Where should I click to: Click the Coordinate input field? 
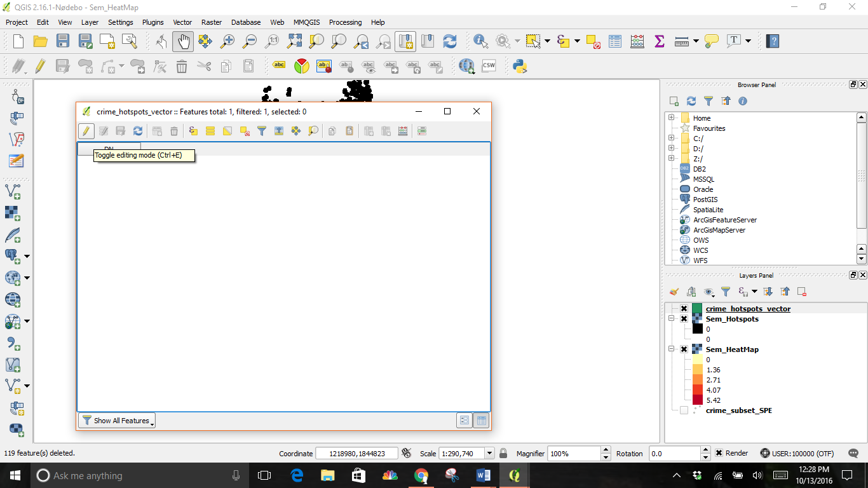(x=356, y=454)
